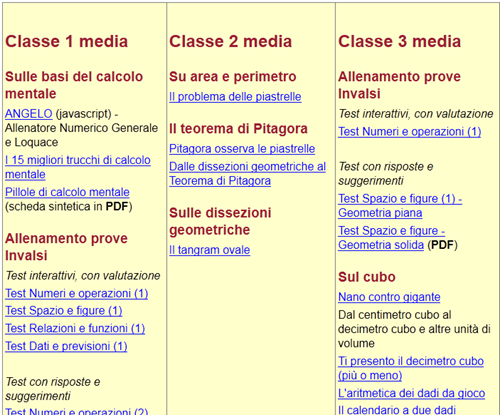
Task: Open "Il problema delle piastrelle" link
Action: click(x=235, y=97)
